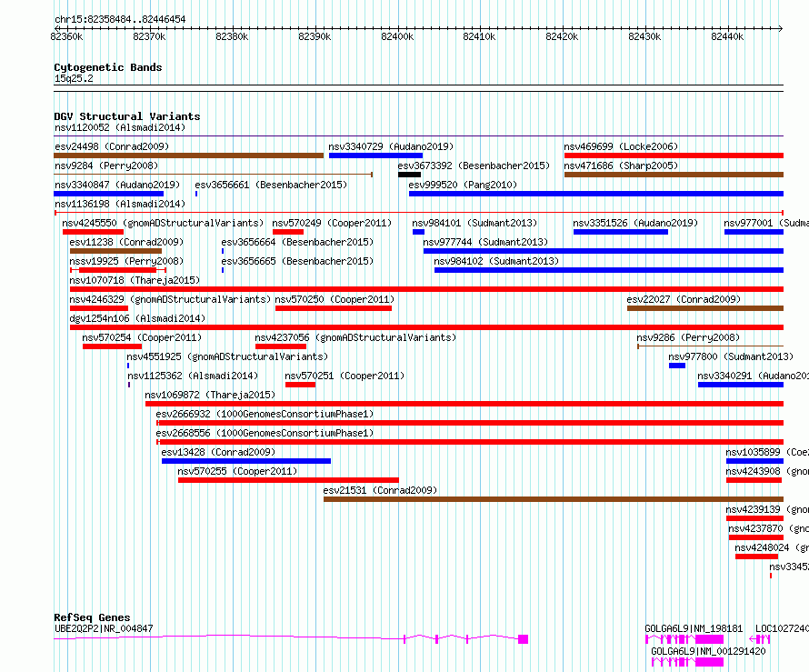Click the blue nsv3340729 variant bar

point(375,155)
